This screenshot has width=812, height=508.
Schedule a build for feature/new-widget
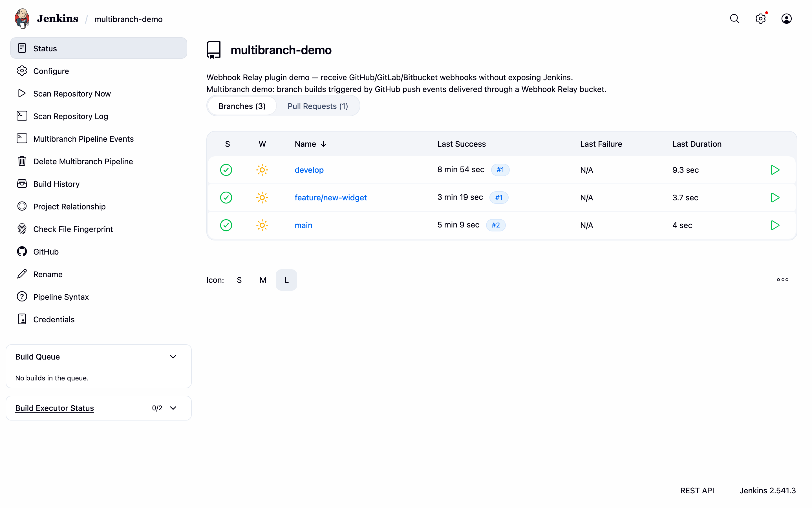coord(775,198)
